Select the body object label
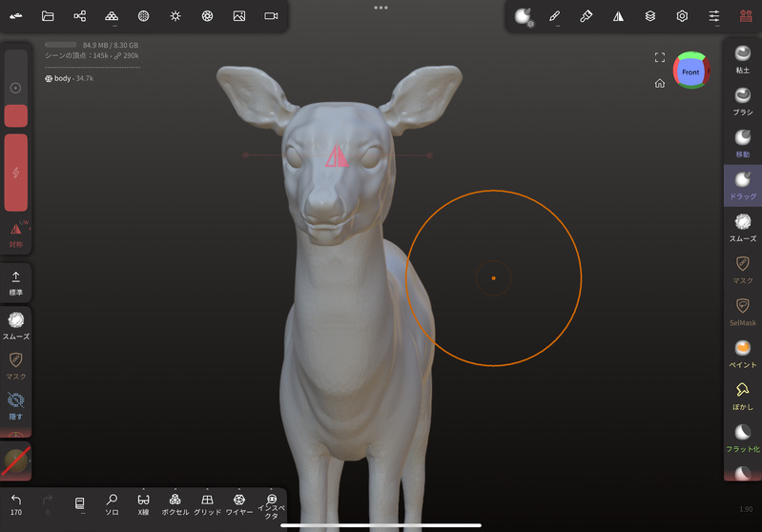762x532 pixels. point(69,78)
